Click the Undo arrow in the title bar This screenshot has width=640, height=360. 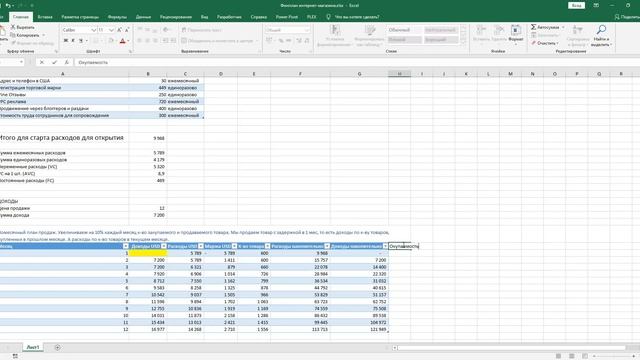[8, 6]
